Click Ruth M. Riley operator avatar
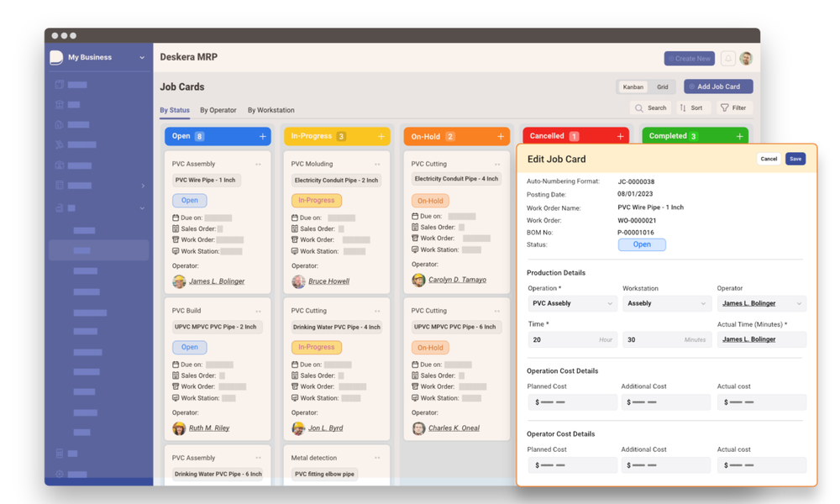The height and width of the screenshot is (504, 840). pyautogui.click(x=179, y=428)
